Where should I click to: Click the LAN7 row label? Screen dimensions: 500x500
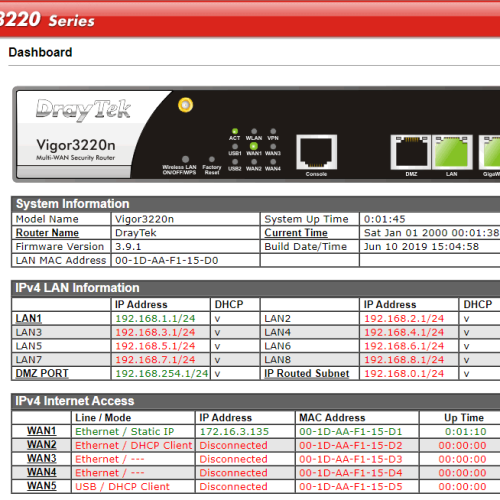coord(29,360)
